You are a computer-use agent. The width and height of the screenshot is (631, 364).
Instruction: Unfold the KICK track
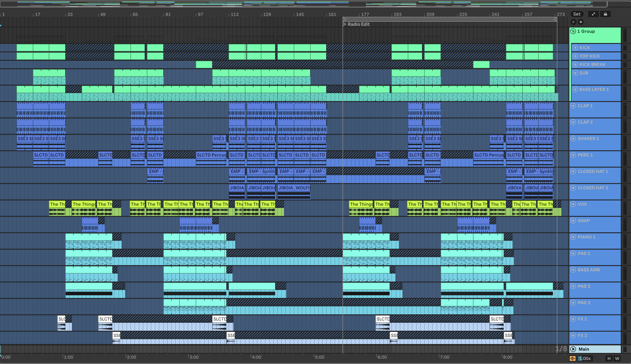pyautogui.click(x=575, y=47)
